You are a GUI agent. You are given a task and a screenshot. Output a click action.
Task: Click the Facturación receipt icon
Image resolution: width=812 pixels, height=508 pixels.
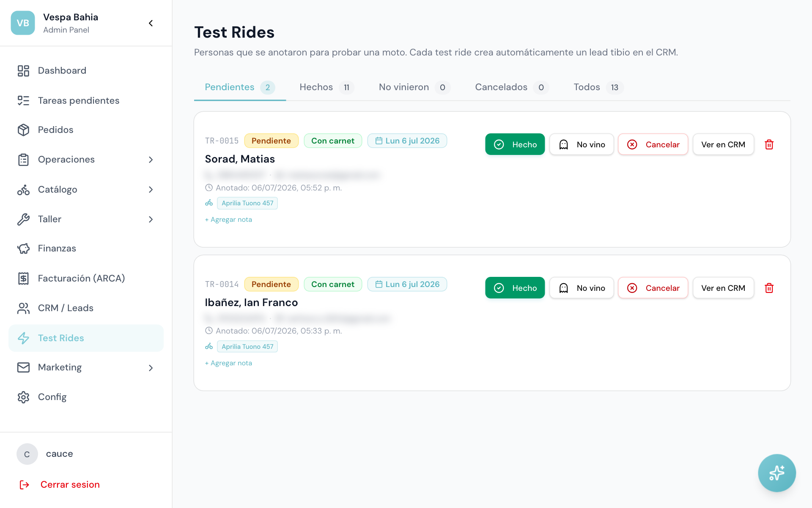[23, 278]
